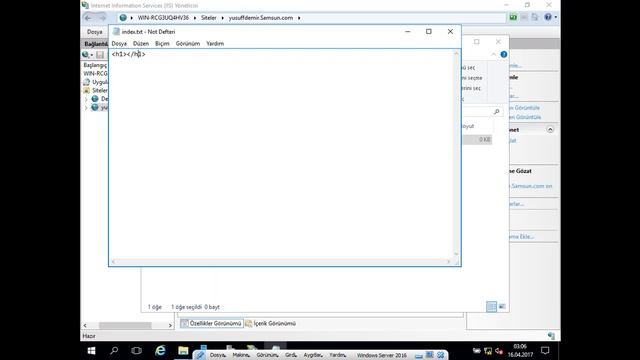
Task: Select yusuffdemir.Samsun.com in IIS breadcrumb
Action: 261,18
